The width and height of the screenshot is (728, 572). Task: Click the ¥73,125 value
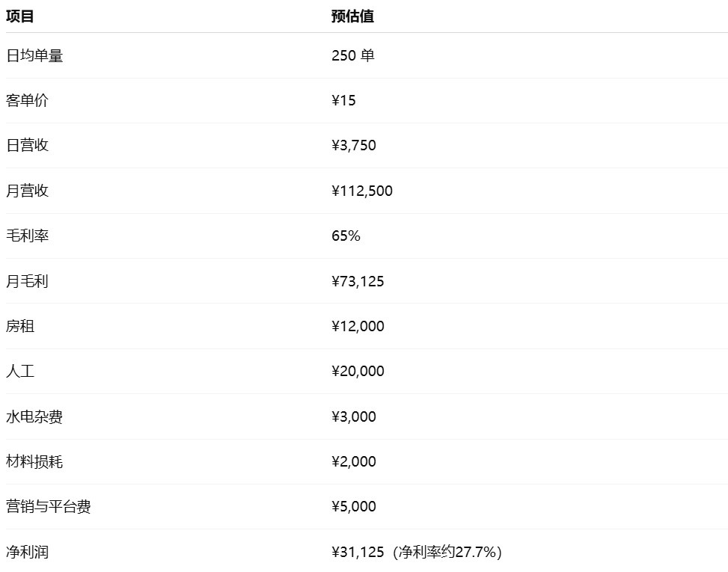(x=358, y=281)
